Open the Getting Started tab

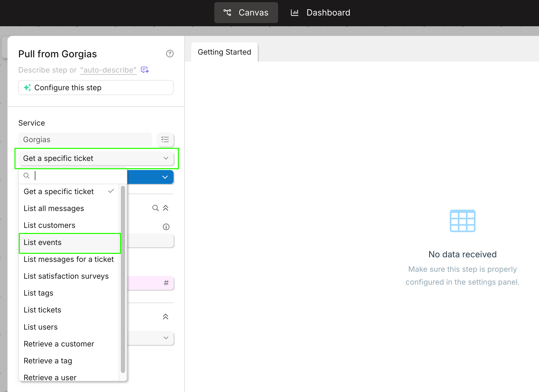click(x=224, y=52)
